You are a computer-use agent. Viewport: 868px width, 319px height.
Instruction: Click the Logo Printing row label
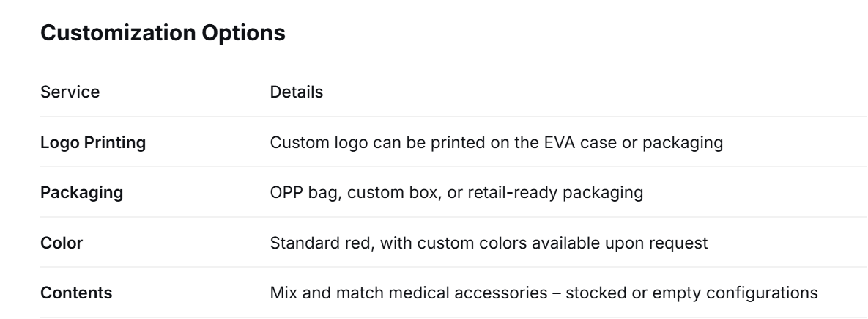pyautogui.click(x=93, y=142)
